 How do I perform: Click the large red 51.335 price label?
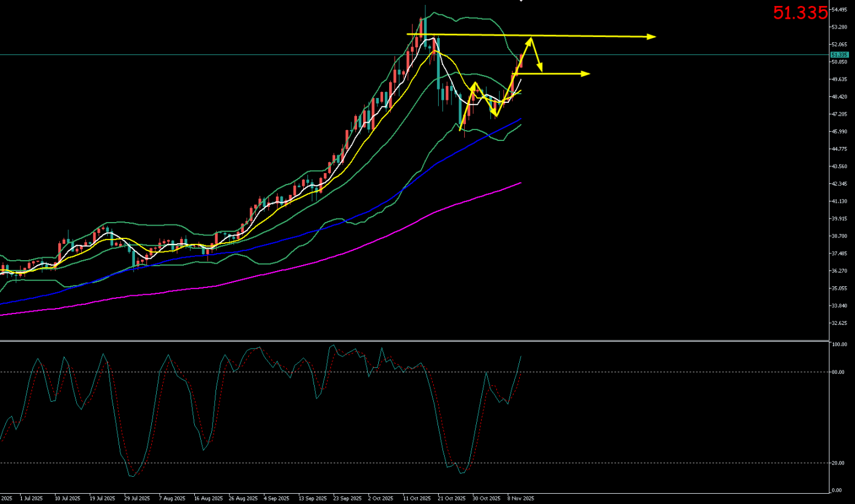click(x=800, y=13)
